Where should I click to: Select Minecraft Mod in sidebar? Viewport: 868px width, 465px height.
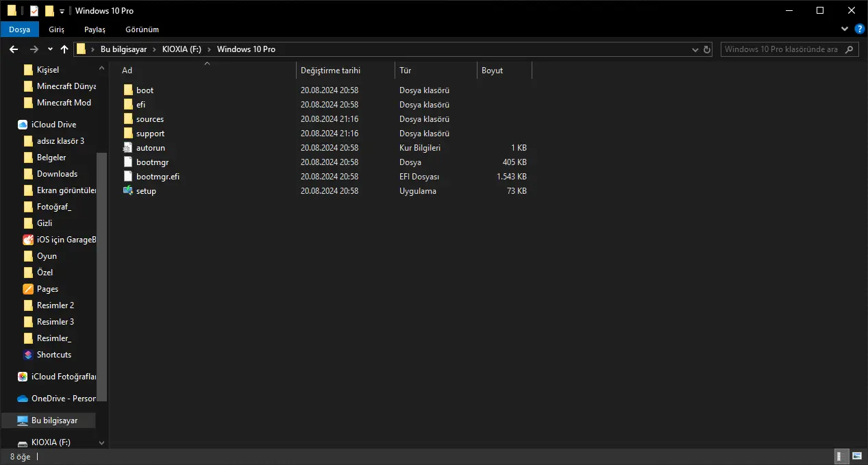click(x=64, y=103)
